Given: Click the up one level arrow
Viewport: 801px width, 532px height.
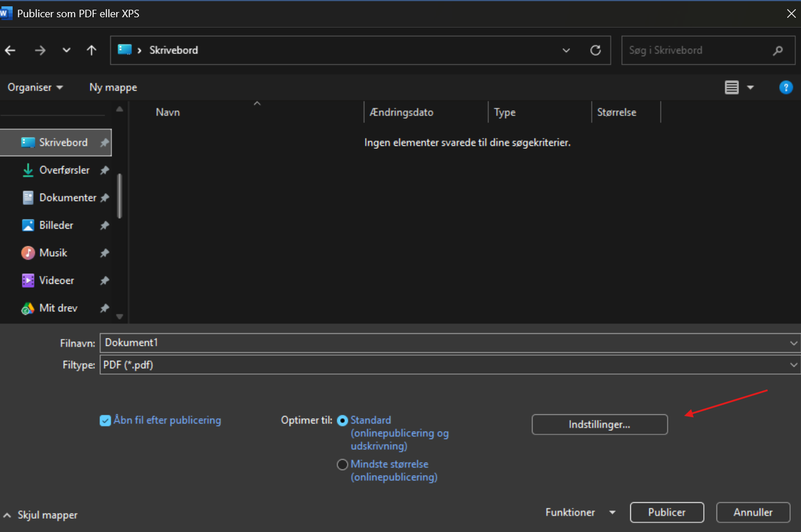Looking at the screenshot, I should [x=91, y=51].
